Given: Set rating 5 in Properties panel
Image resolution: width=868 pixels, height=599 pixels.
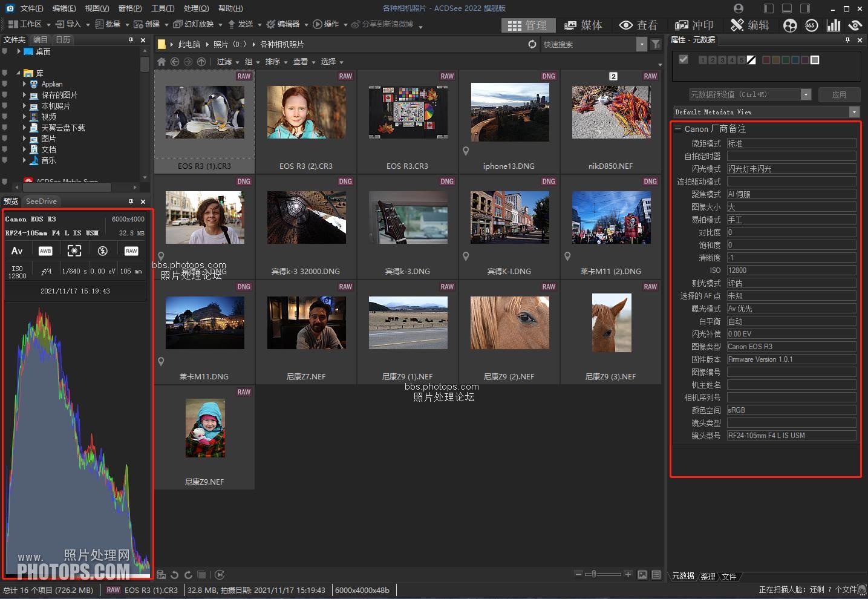Looking at the screenshot, I should pos(741,60).
